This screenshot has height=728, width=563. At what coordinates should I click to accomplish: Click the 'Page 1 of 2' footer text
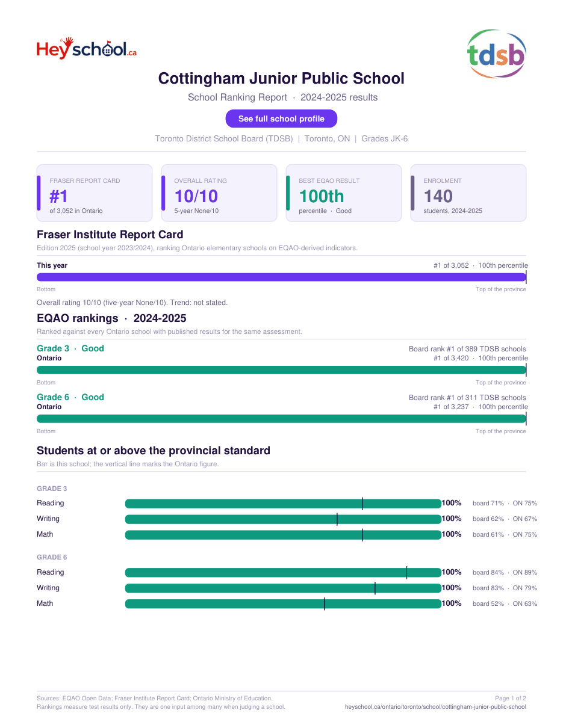pos(511,699)
